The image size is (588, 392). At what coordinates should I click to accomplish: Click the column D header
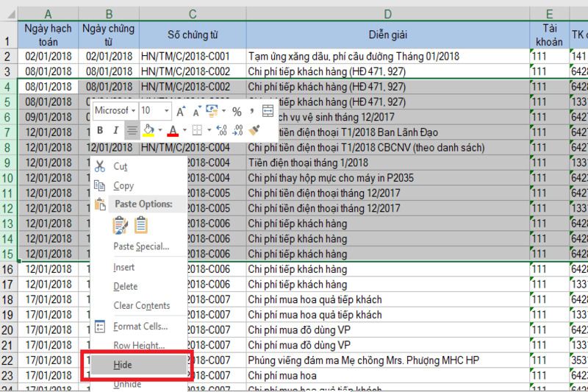click(x=387, y=14)
